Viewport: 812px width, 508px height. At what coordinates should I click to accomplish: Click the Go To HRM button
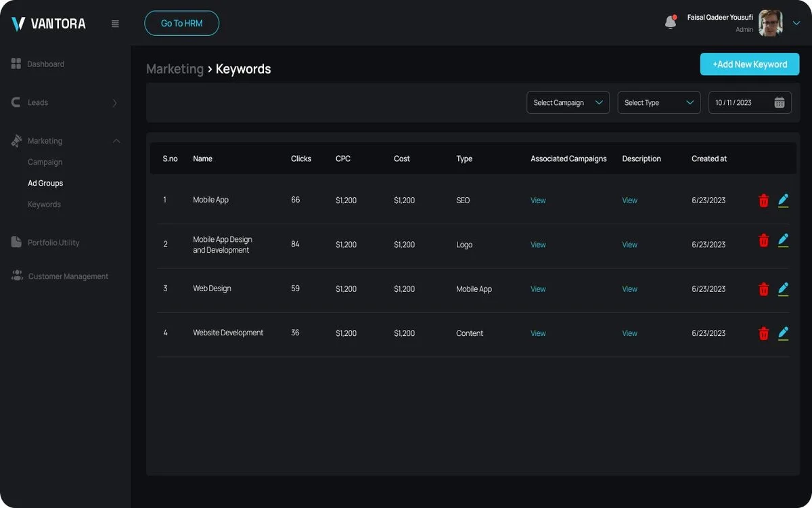click(182, 23)
